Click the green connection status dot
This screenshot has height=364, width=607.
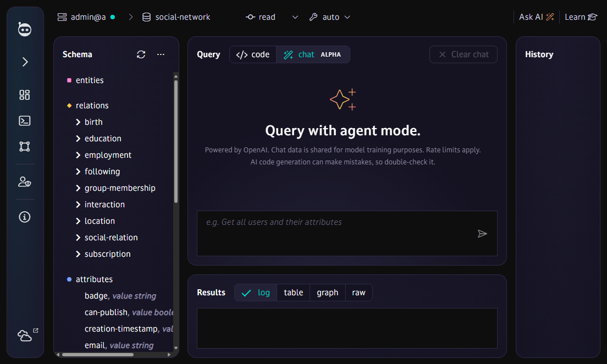(x=113, y=17)
